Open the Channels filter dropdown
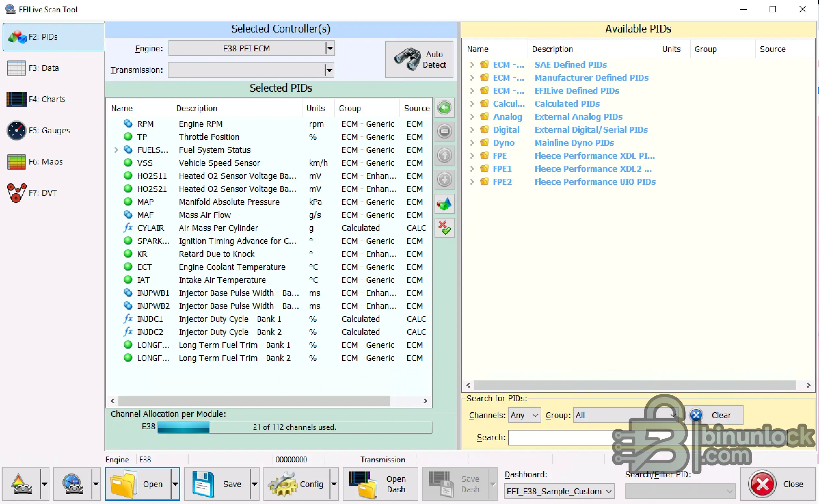This screenshot has width=819, height=504. pyautogui.click(x=524, y=415)
